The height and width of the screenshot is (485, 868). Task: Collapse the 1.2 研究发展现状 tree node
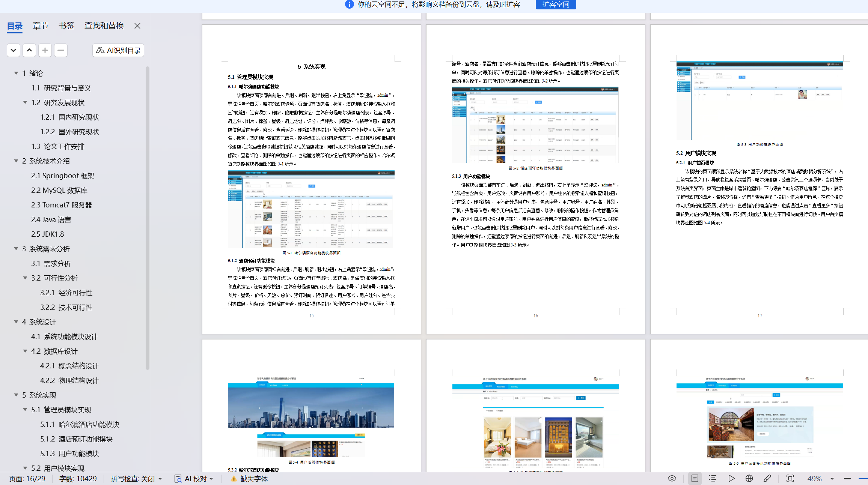(25, 102)
